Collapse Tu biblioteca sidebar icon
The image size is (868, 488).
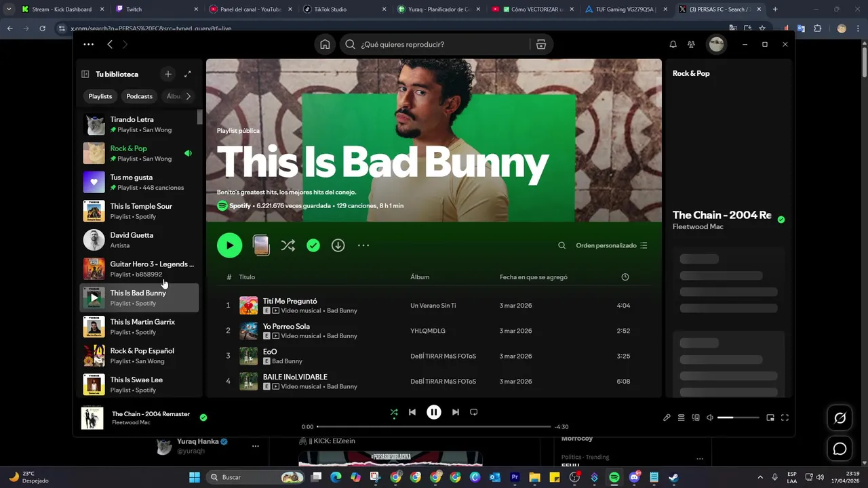click(x=85, y=74)
